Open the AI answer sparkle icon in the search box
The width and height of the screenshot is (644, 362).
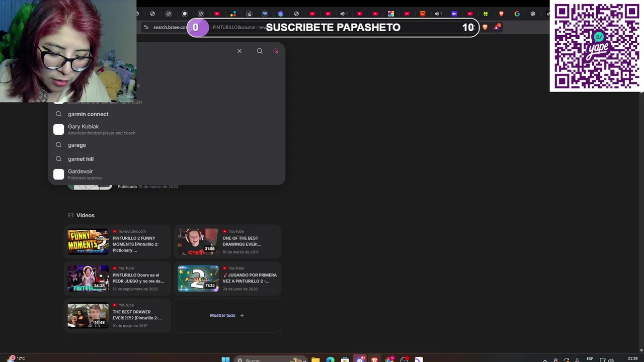(x=276, y=51)
